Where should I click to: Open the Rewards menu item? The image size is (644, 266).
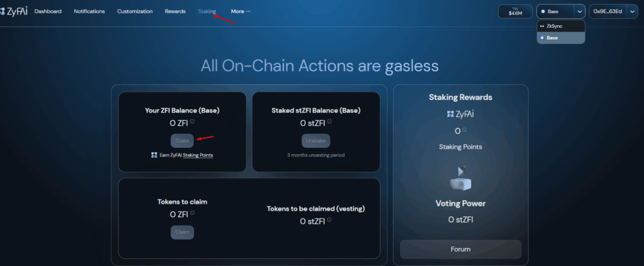pos(175,11)
